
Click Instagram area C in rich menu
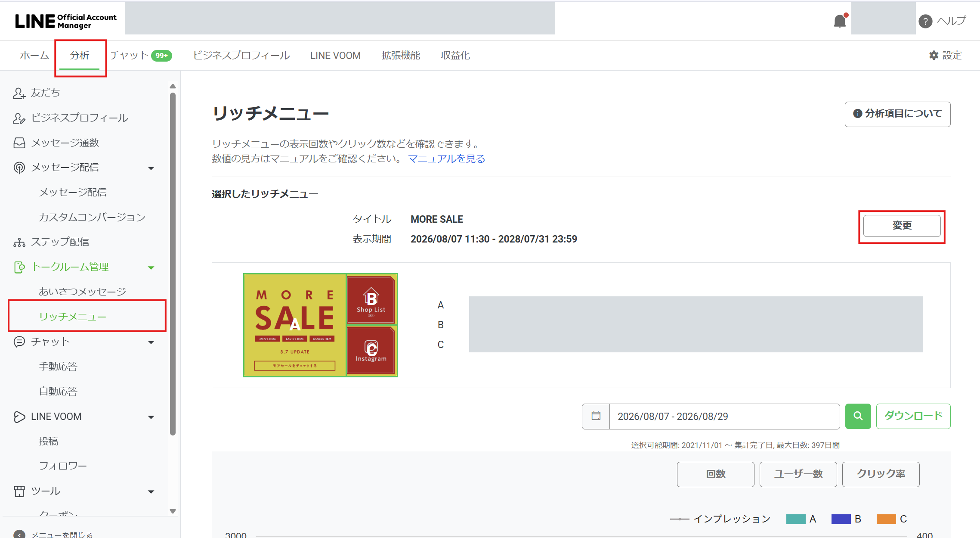[x=371, y=351]
